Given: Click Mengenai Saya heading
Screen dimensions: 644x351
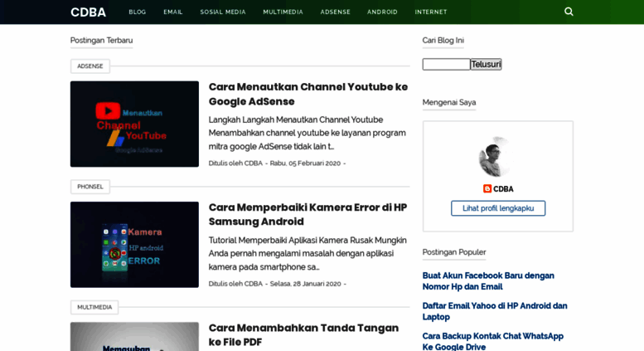Looking at the screenshot, I should (x=449, y=102).
